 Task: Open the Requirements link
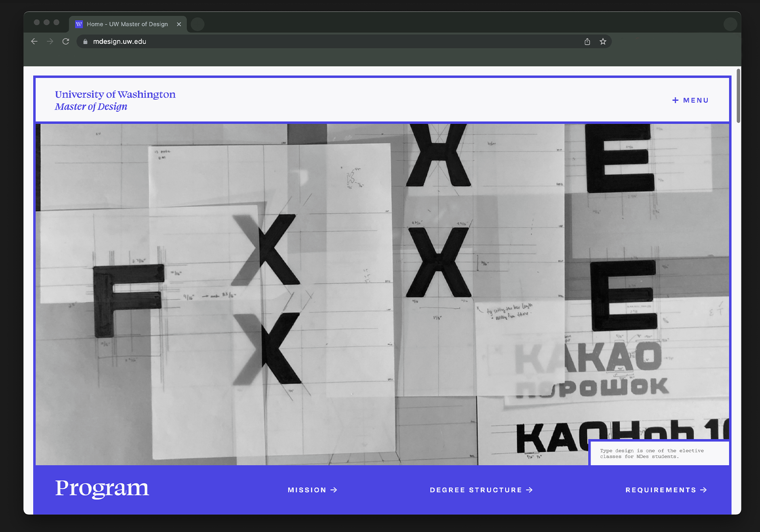666,490
